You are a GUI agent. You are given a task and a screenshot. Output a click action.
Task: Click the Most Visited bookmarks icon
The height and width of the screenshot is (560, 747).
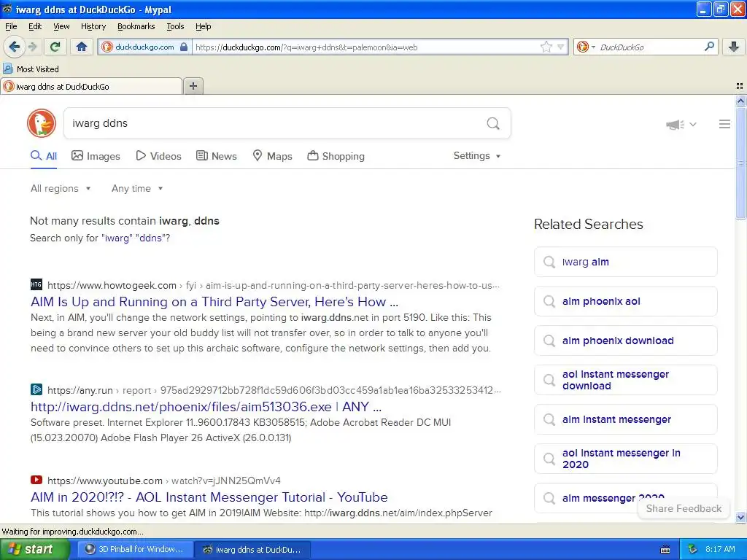click(x=7, y=69)
